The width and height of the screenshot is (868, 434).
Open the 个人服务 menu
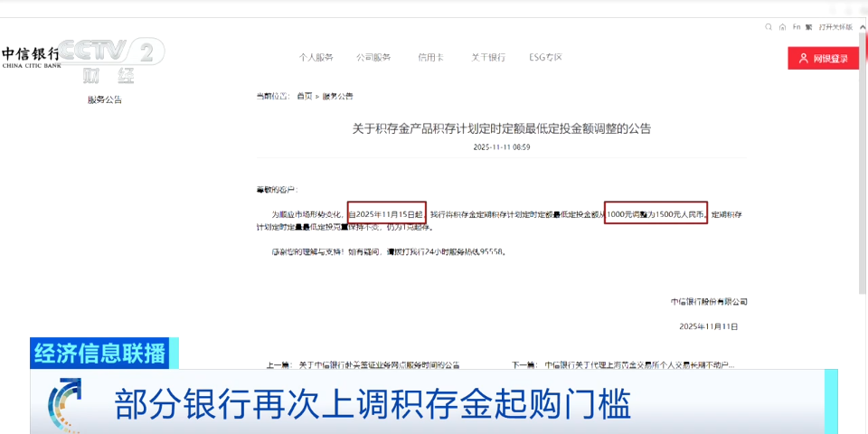(x=316, y=57)
